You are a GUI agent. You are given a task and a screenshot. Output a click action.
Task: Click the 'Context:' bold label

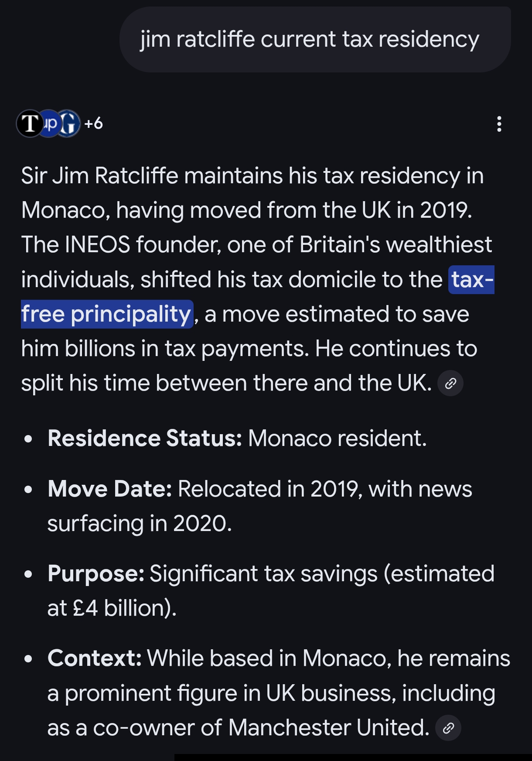coord(95,658)
